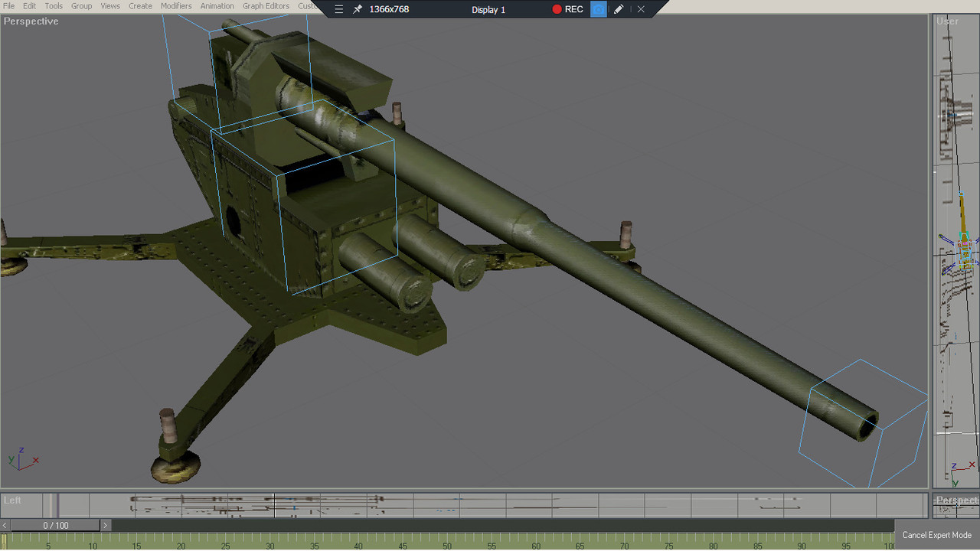The width and height of the screenshot is (980, 551).
Task: Click the User viewport label
Action: click(947, 21)
